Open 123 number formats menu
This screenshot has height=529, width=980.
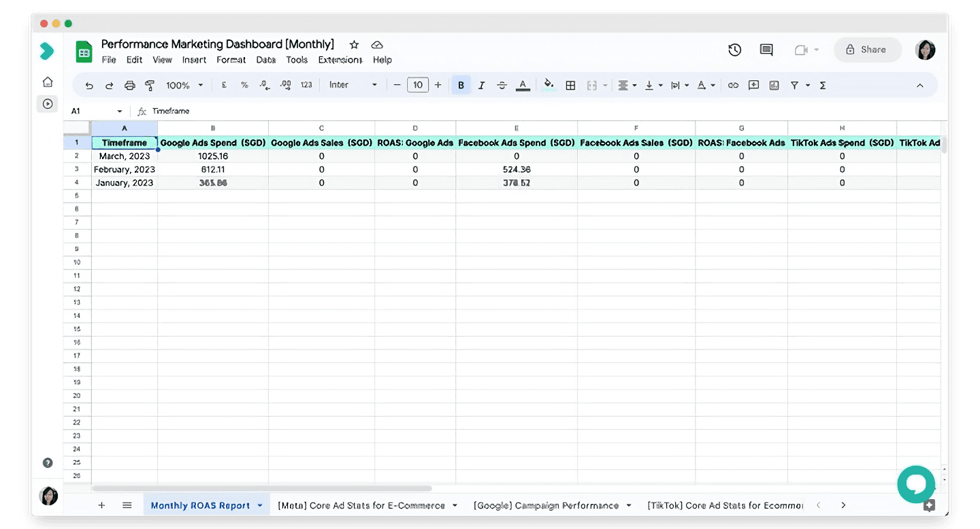pyautogui.click(x=306, y=85)
